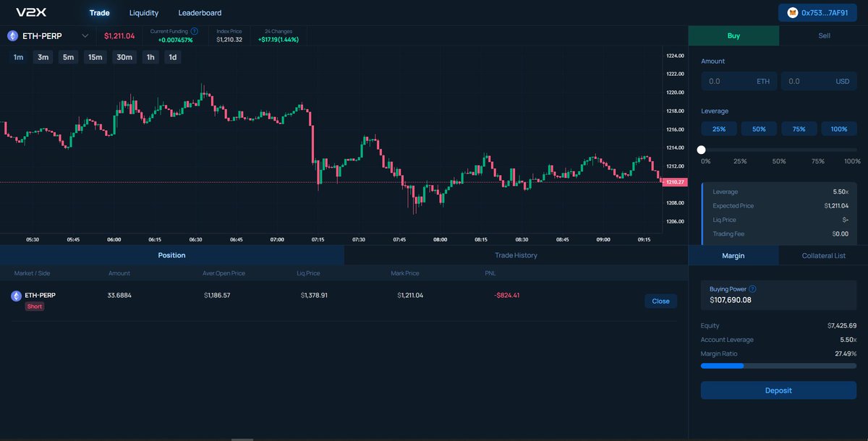Click the horizontal scrollbar at bottom
The width and height of the screenshot is (868, 441).
coord(242,439)
